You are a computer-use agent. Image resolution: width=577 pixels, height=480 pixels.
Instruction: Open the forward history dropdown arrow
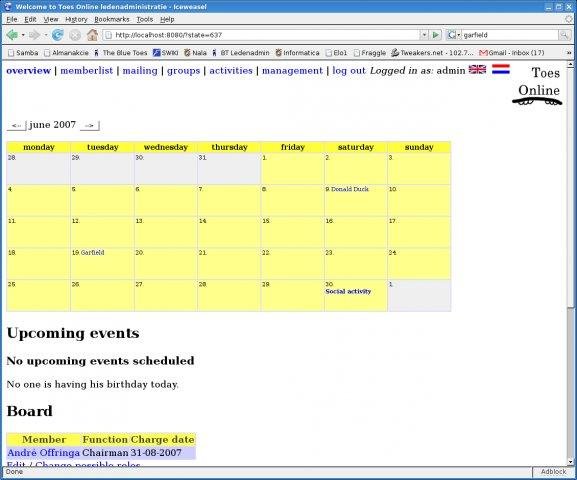[46, 35]
